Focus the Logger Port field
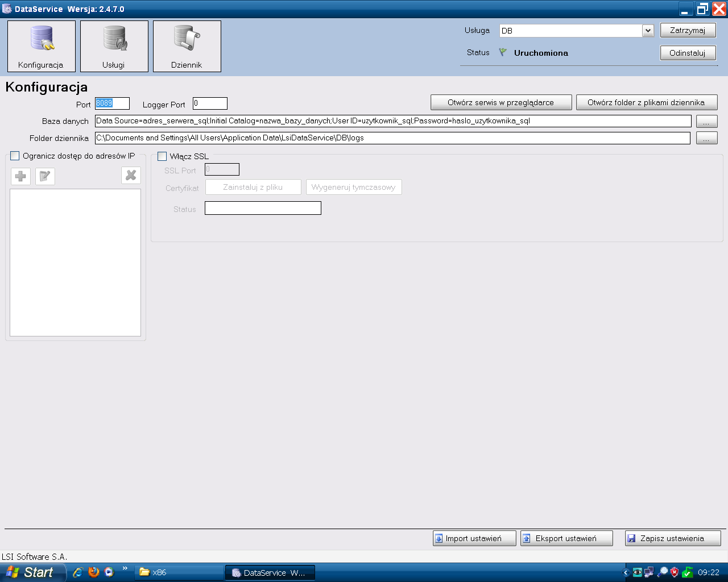728x582 pixels. click(x=210, y=103)
